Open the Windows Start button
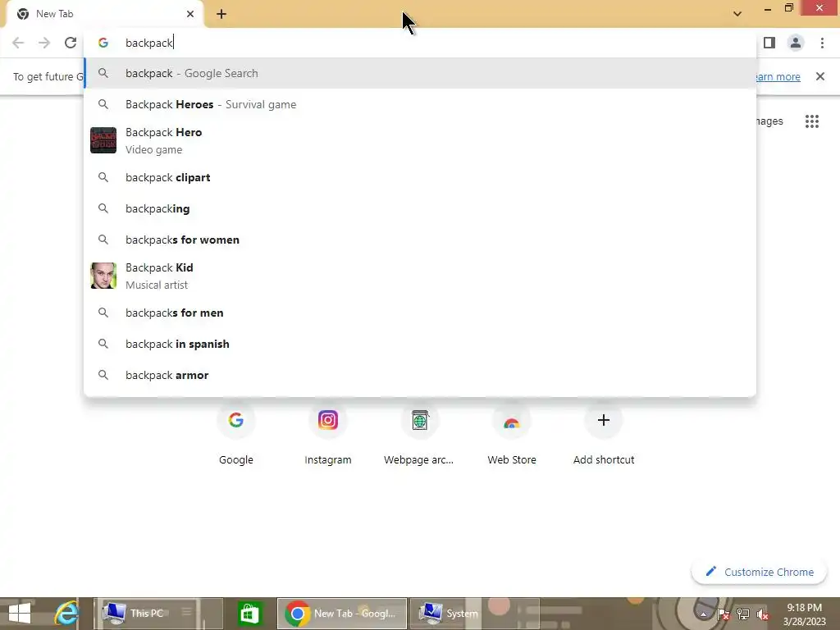The height and width of the screenshot is (630, 840). tap(20, 614)
